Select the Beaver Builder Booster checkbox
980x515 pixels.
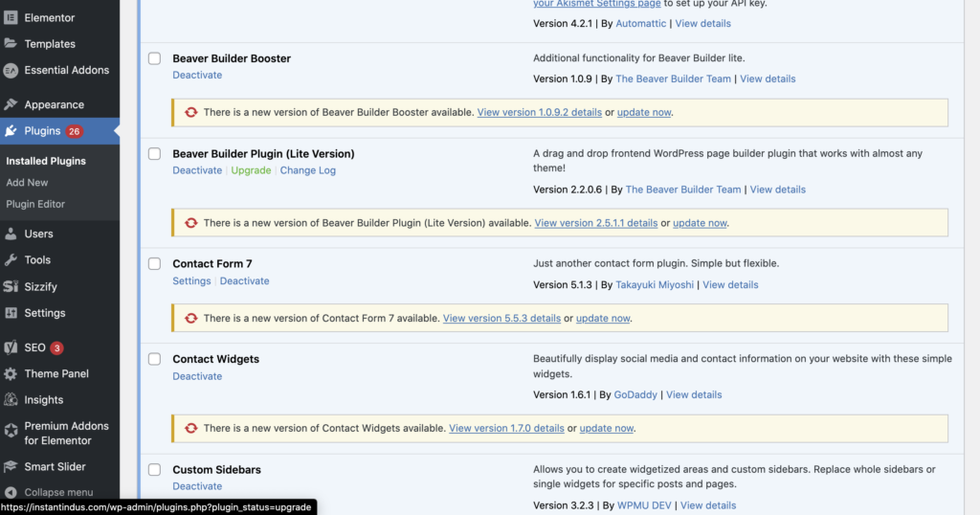pos(154,58)
